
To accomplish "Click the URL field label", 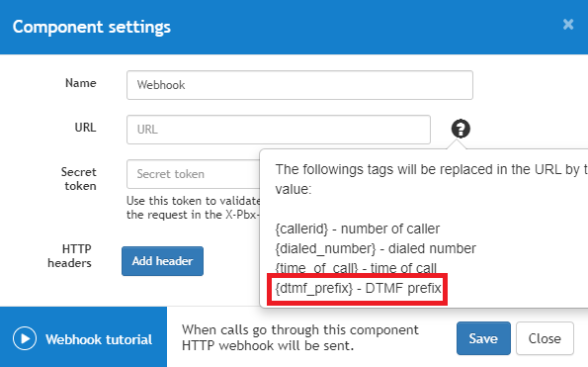I will coord(85,128).
